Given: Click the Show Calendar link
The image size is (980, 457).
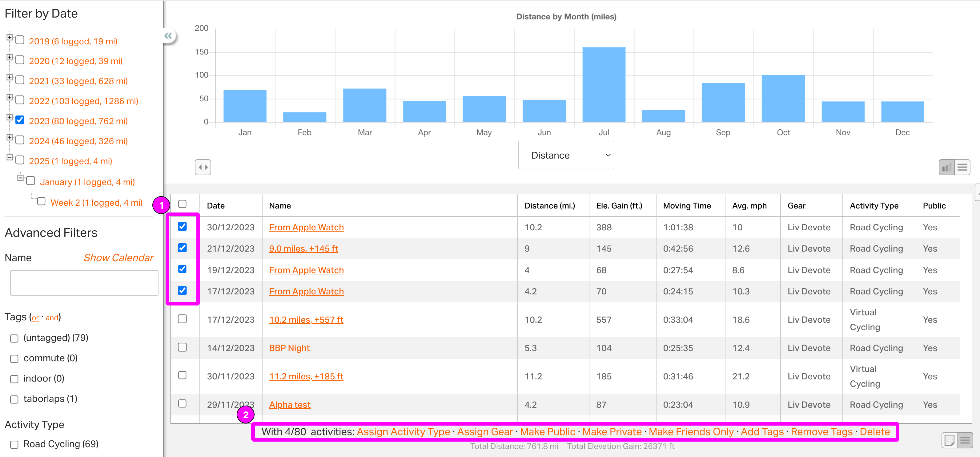Looking at the screenshot, I should click(118, 258).
